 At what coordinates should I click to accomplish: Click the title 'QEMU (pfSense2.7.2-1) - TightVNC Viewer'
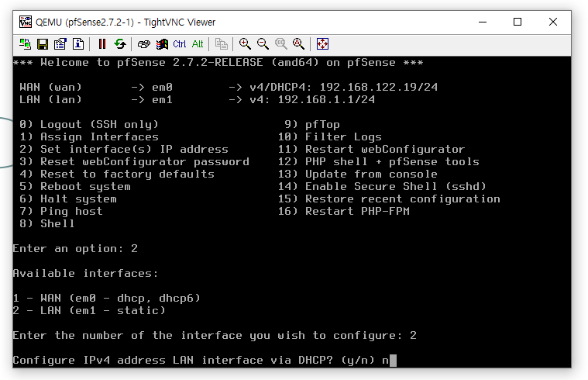click(126, 22)
